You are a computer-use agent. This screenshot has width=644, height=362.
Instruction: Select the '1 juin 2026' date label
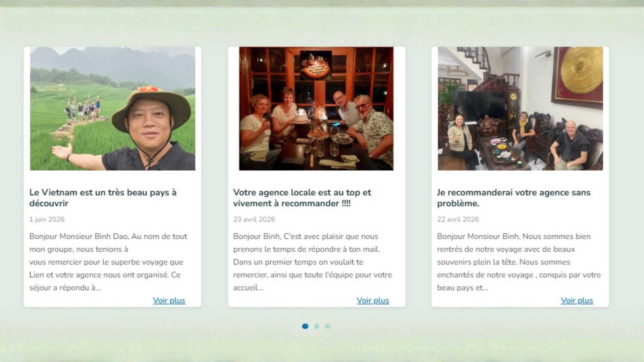click(47, 219)
